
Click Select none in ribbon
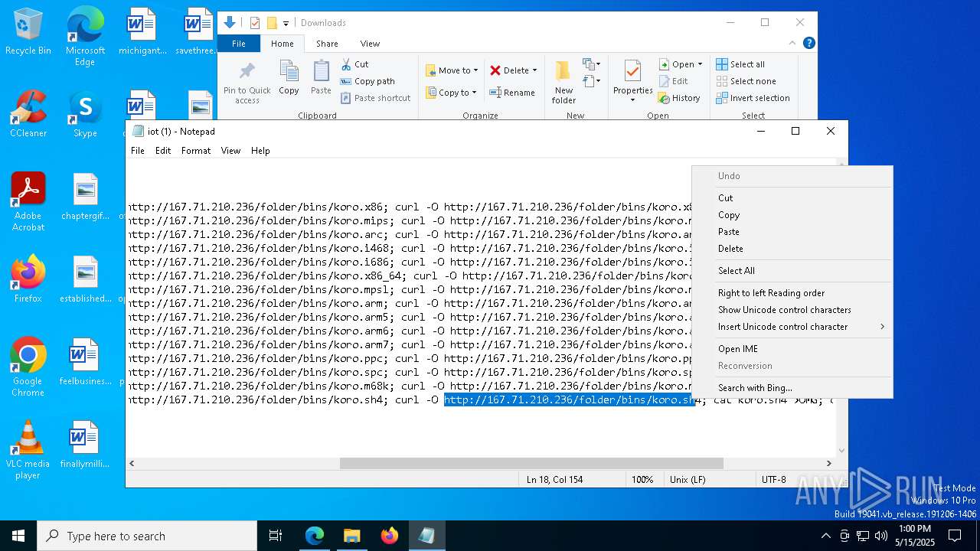point(746,81)
